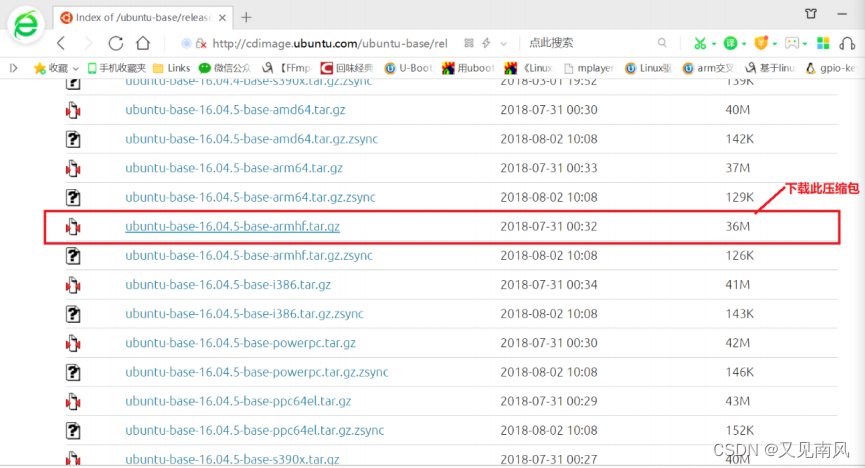
Task: Open the gpio-ke bookmark
Action: 831,68
